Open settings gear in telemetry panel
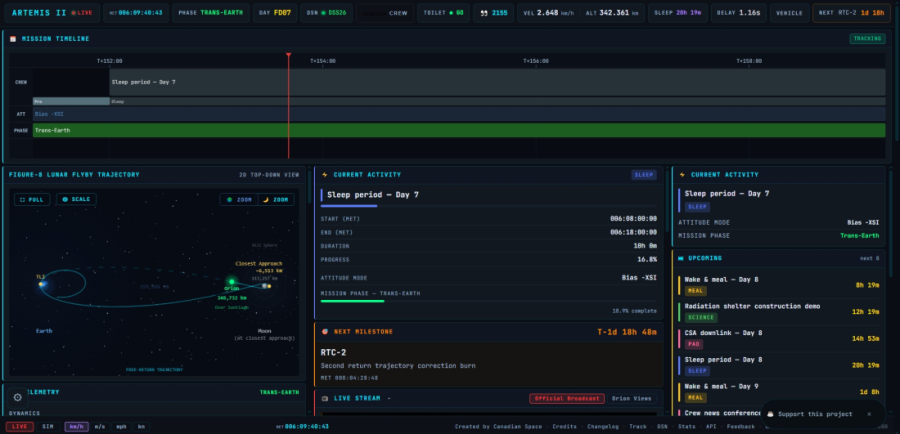 [17, 397]
